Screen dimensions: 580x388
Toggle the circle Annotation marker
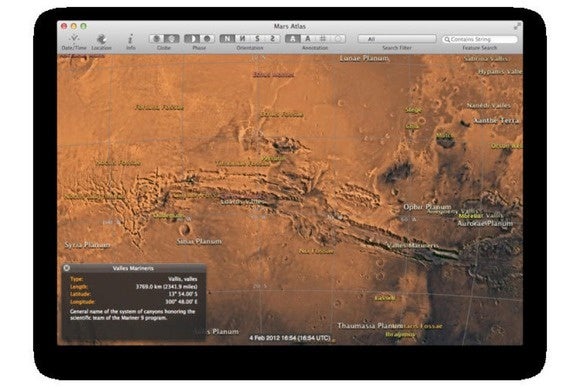click(338, 38)
